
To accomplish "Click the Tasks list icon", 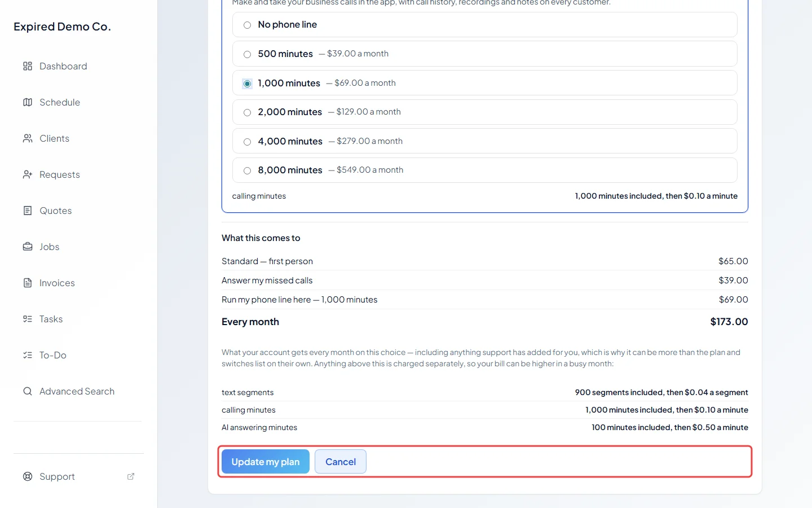I will pyautogui.click(x=28, y=319).
